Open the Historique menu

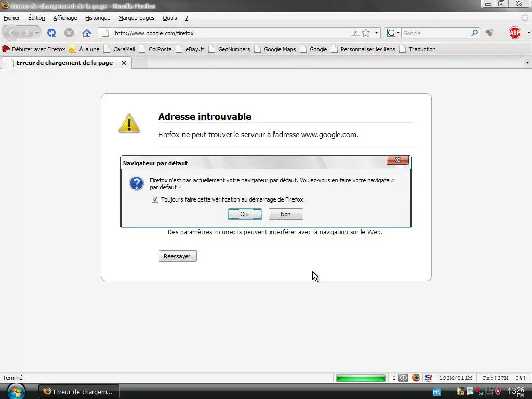[98, 18]
